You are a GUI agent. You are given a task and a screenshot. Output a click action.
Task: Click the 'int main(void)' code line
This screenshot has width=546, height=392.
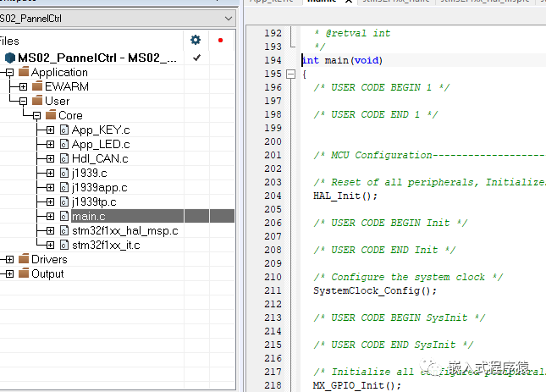(x=342, y=60)
